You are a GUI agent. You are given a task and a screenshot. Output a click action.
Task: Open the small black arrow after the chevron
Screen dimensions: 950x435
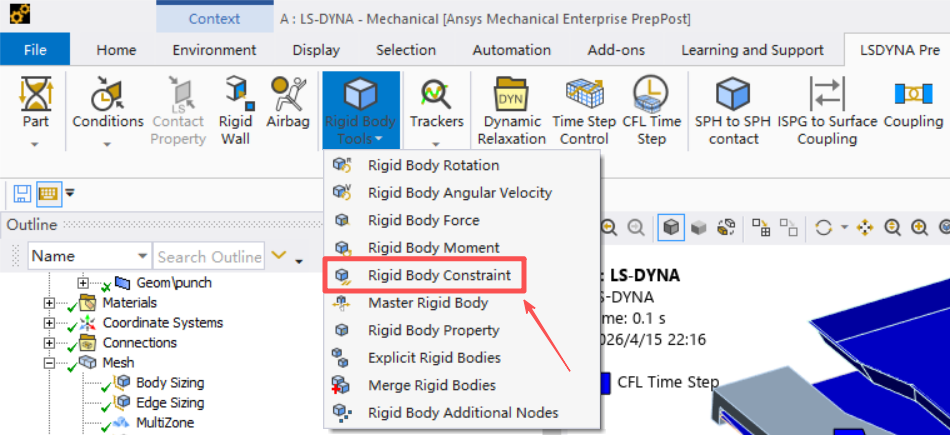pos(298,261)
